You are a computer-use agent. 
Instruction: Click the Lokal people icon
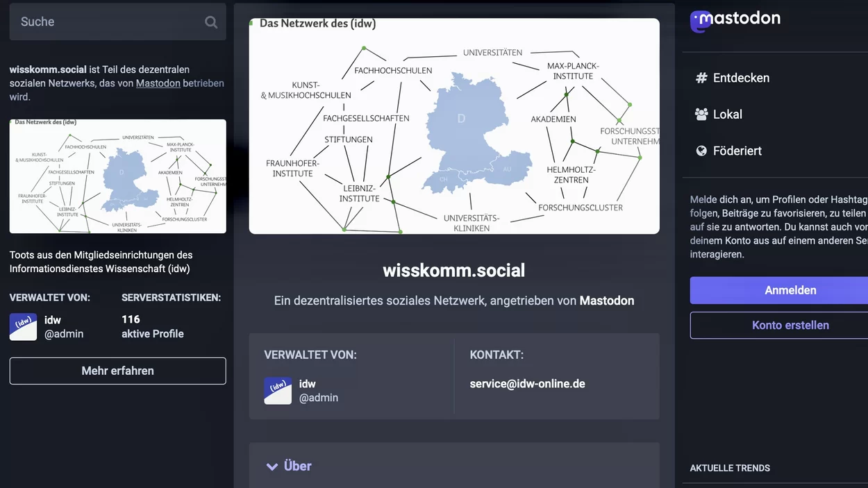pyautogui.click(x=701, y=115)
